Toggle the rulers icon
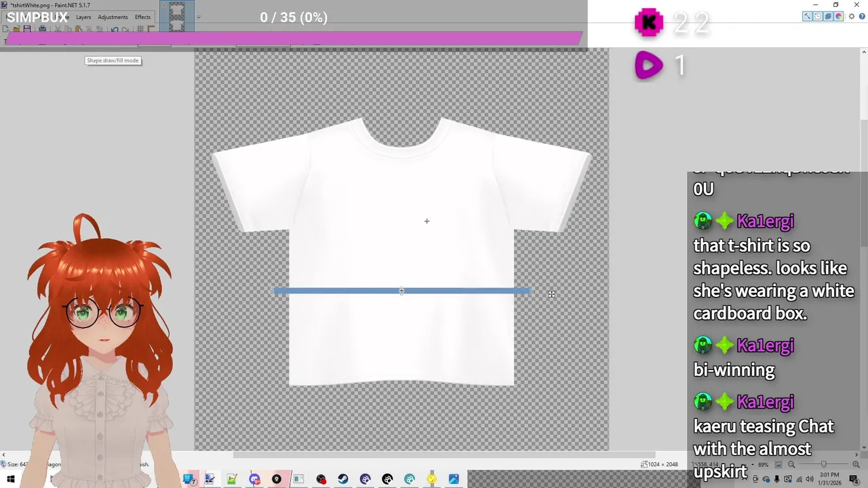 click(x=151, y=28)
